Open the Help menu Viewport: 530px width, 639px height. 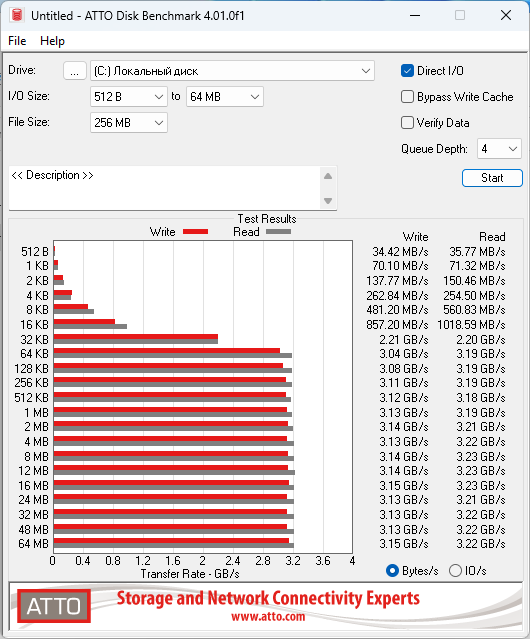[x=52, y=41]
